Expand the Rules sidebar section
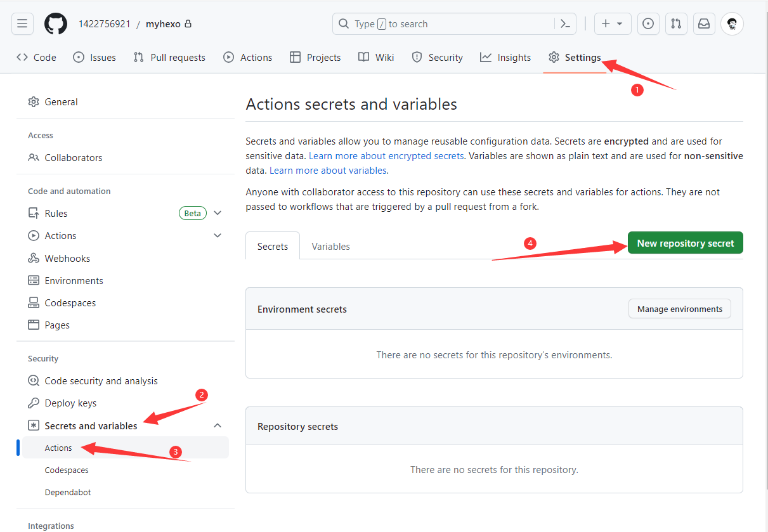 218,213
